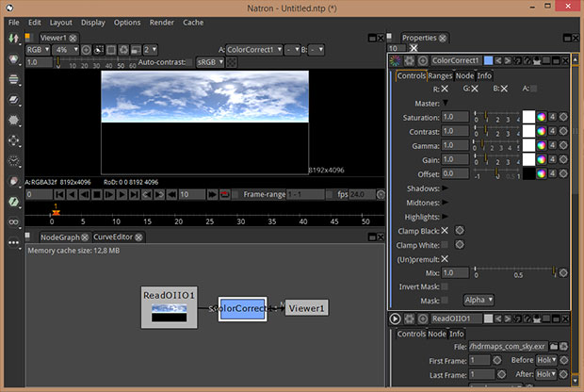Select the Viewer1 node in graph

[x=307, y=308]
